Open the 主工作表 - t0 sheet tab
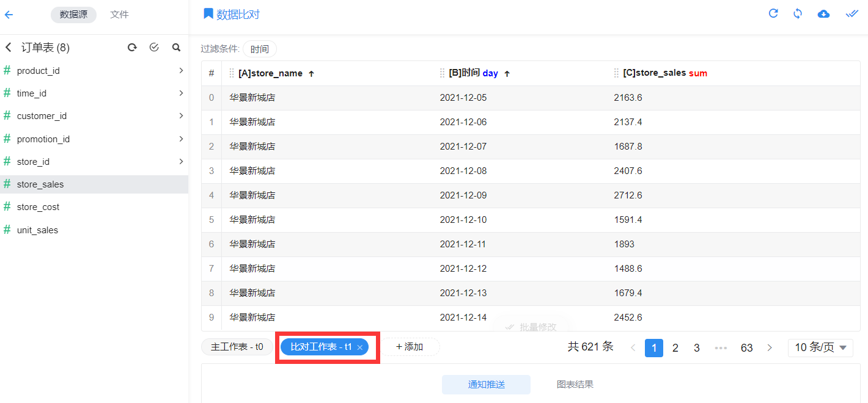The image size is (868, 403). (x=237, y=347)
